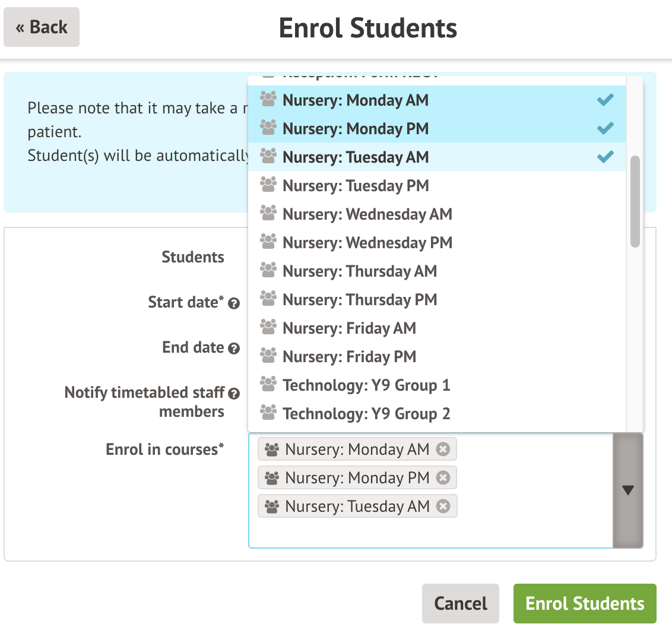Click help icon beside Notify timetabled staff
This screenshot has height=627, width=672.
(x=234, y=394)
